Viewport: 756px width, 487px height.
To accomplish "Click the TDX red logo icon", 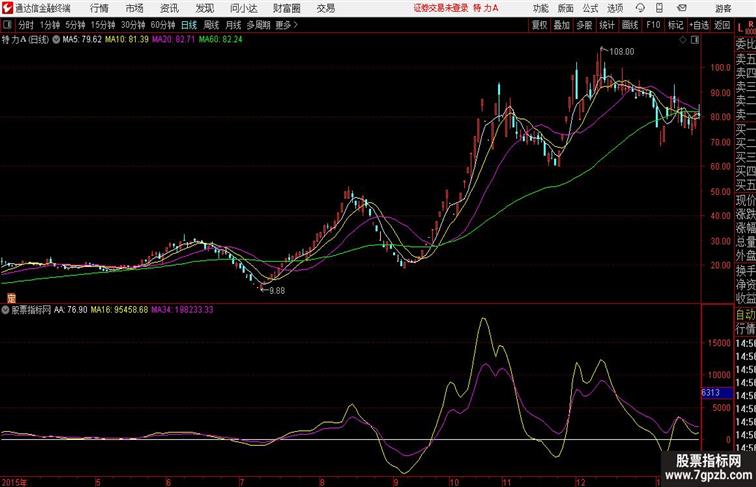I will 7,8.
